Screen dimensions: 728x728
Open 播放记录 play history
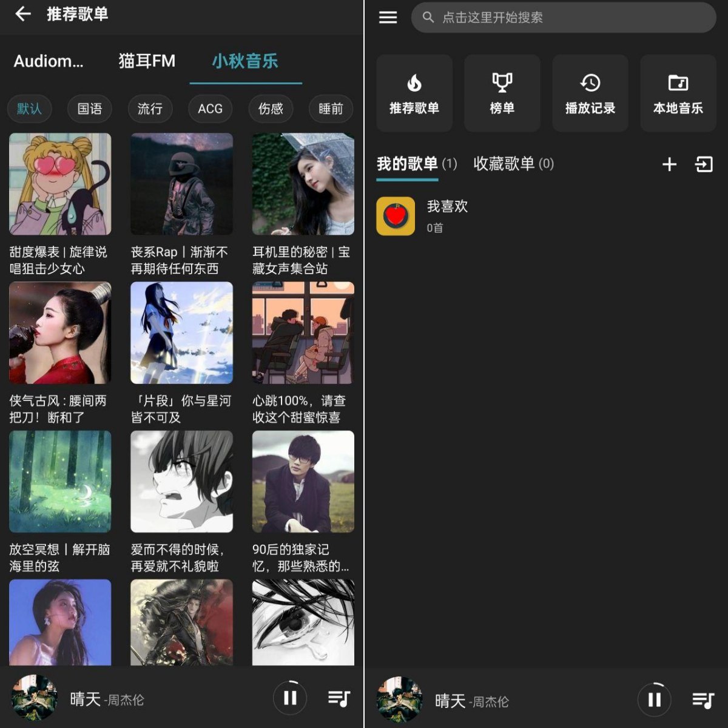(590, 92)
